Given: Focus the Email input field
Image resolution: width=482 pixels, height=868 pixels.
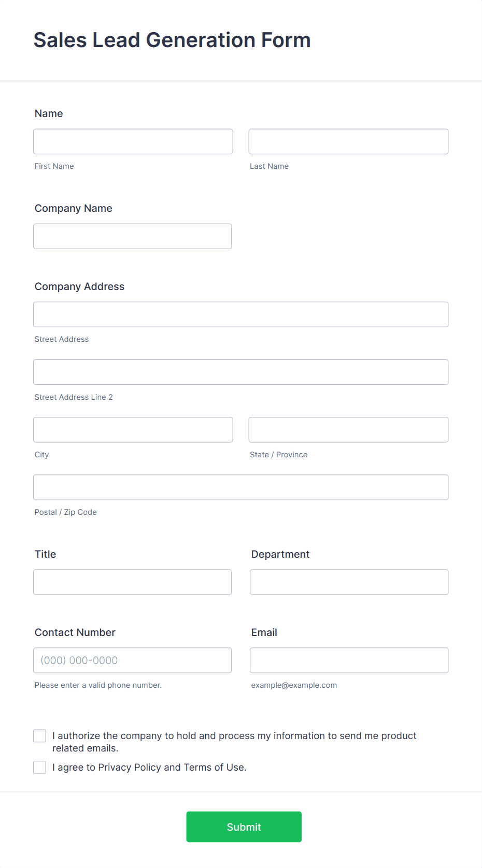Looking at the screenshot, I should click(349, 660).
